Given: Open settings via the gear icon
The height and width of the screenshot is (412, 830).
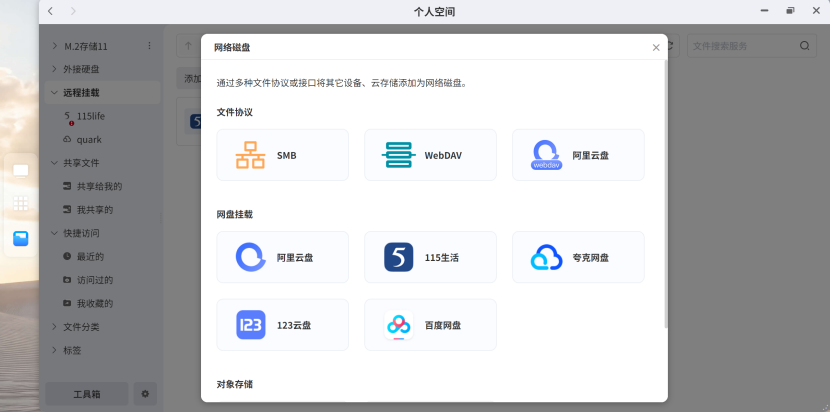Looking at the screenshot, I should pos(145,394).
